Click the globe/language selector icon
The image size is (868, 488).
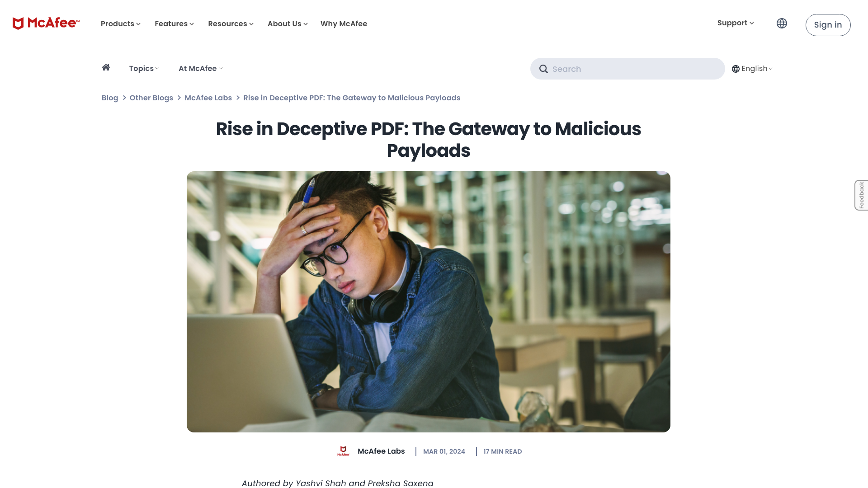click(x=782, y=23)
